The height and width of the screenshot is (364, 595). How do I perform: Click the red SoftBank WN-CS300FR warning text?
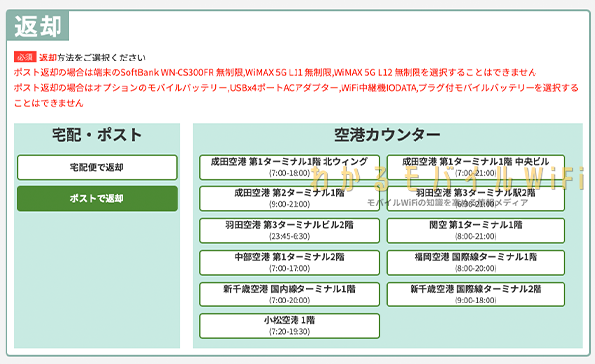tap(275, 72)
